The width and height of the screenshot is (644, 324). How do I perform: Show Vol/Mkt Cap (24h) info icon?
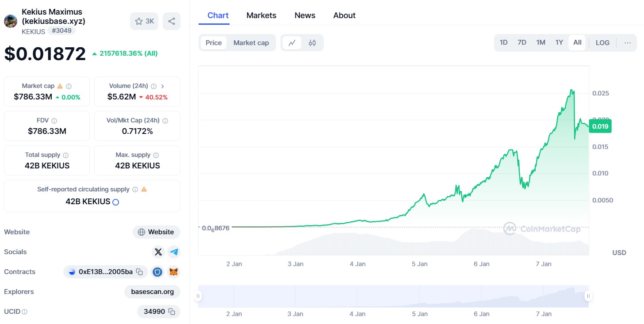click(165, 121)
